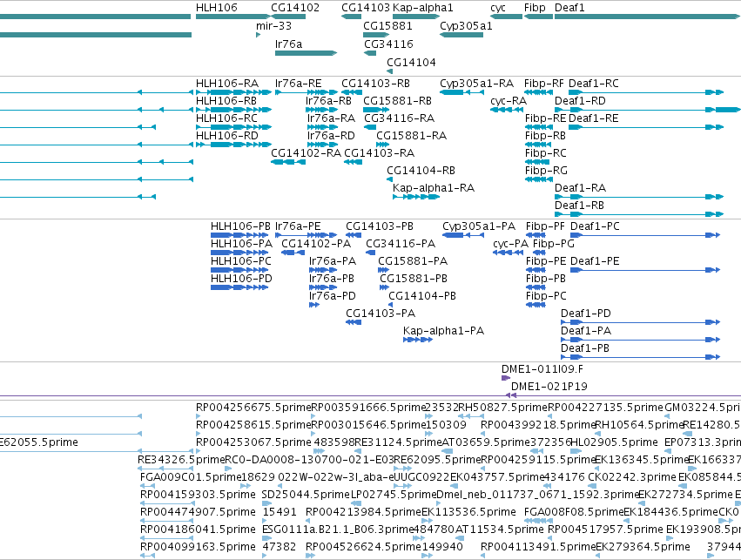This screenshot has height=560, width=741.
Task: Select EST RP004099163.5prime
Action: click(x=198, y=547)
